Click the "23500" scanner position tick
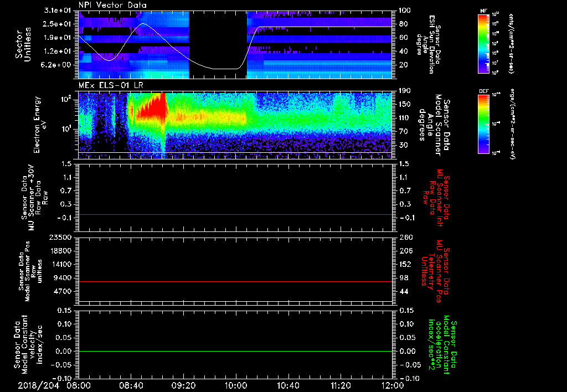Image resolution: width=567 pixels, height=392 pixels. [60, 237]
